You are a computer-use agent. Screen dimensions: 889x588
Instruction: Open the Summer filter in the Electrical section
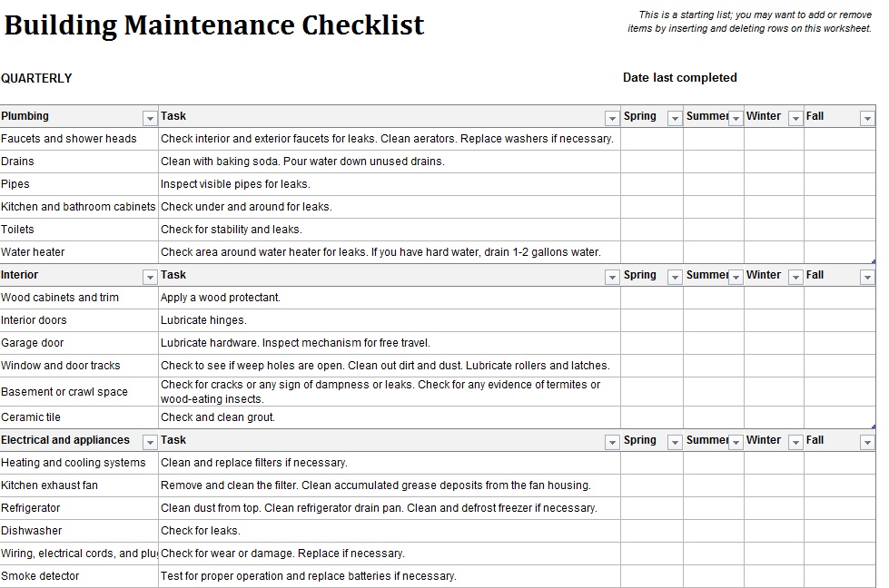coord(735,441)
